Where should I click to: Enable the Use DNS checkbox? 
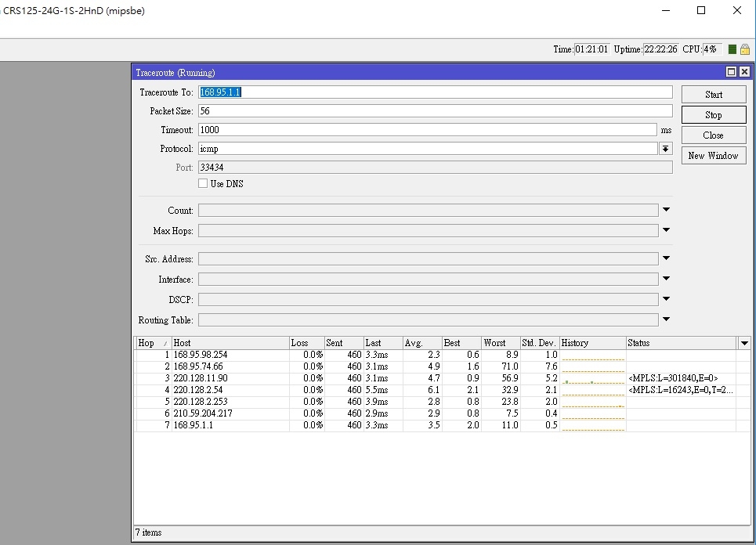pyautogui.click(x=203, y=183)
